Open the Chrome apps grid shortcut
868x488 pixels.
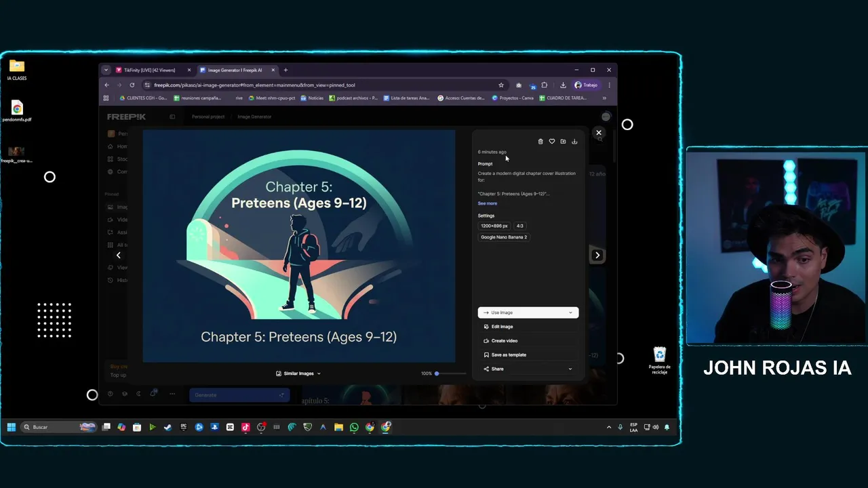point(106,98)
